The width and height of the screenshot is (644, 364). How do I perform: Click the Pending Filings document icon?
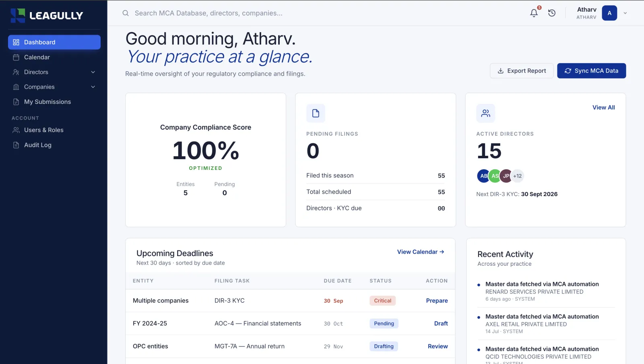tap(316, 113)
